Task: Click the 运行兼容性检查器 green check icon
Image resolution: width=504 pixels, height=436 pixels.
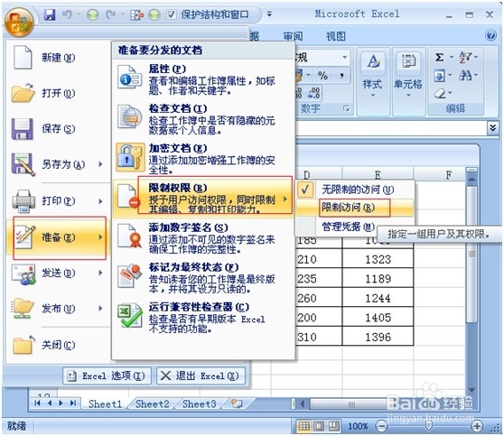Action: (129, 316)
